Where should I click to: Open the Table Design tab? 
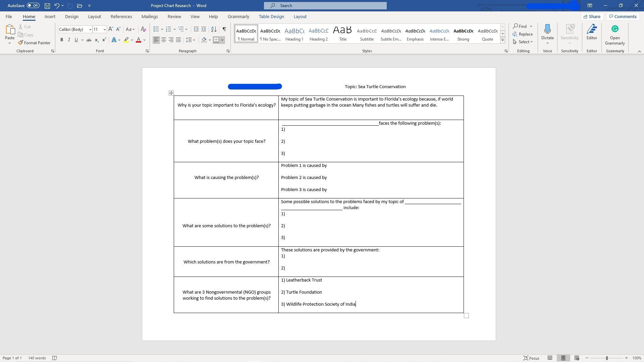pyautogui.click(x=271, y=16)
